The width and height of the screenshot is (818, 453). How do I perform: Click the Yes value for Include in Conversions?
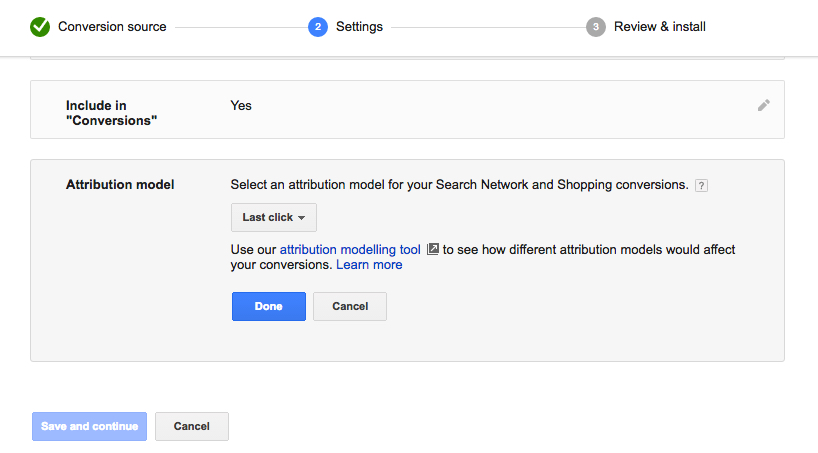241,105
